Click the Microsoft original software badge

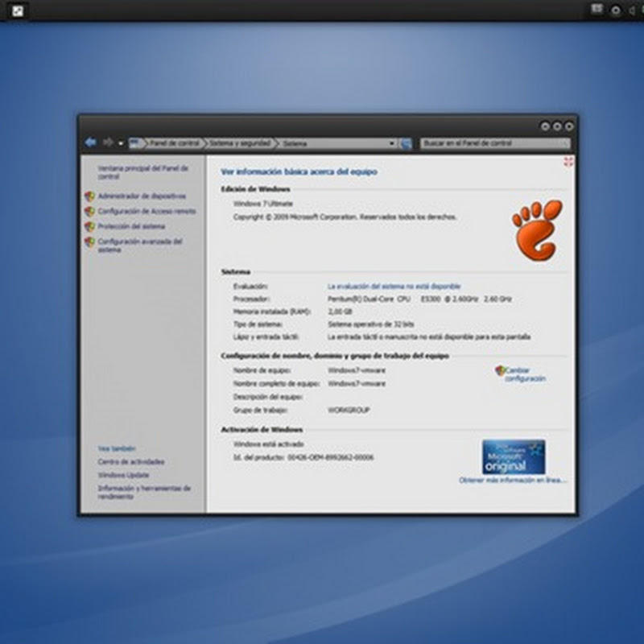coord(514,456)
